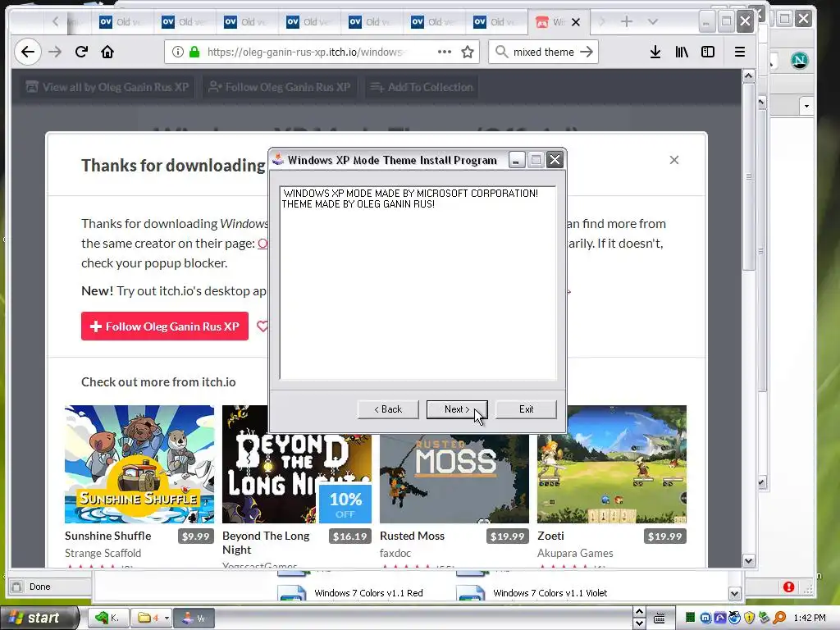
Task: Click the 'Sunshine Shuffle' title link
Action: (x=107, y=536)
